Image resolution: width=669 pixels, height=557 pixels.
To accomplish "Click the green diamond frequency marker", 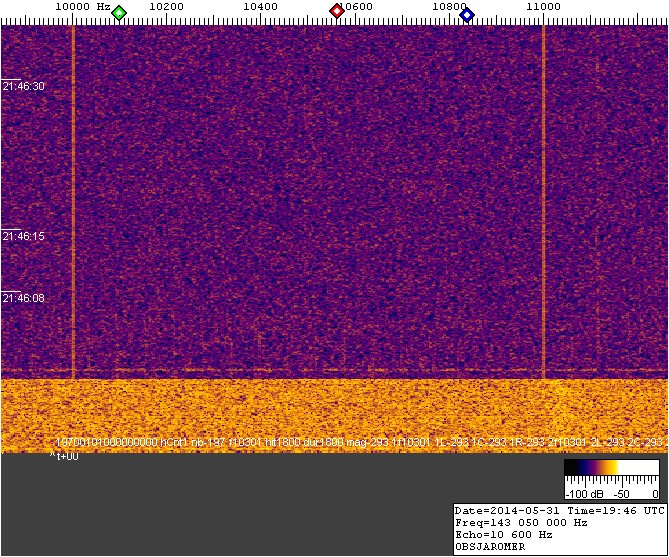I will point(119,13).
